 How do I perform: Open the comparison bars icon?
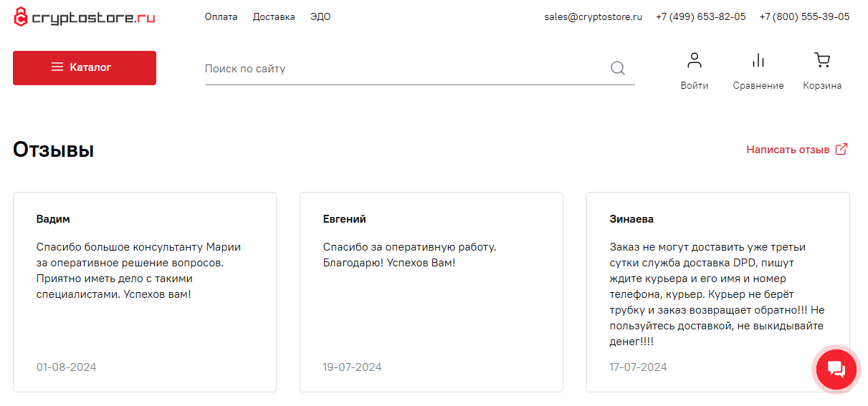tap(758, 60)
